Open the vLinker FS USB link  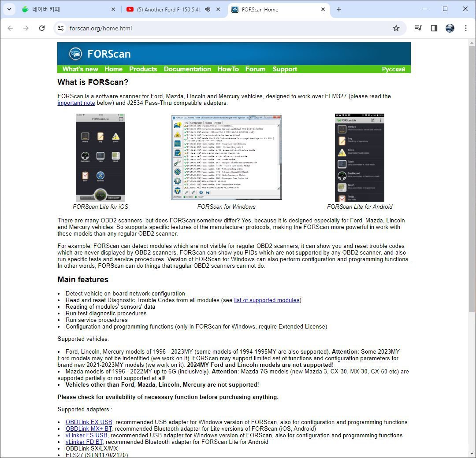[x=86, y=435]
